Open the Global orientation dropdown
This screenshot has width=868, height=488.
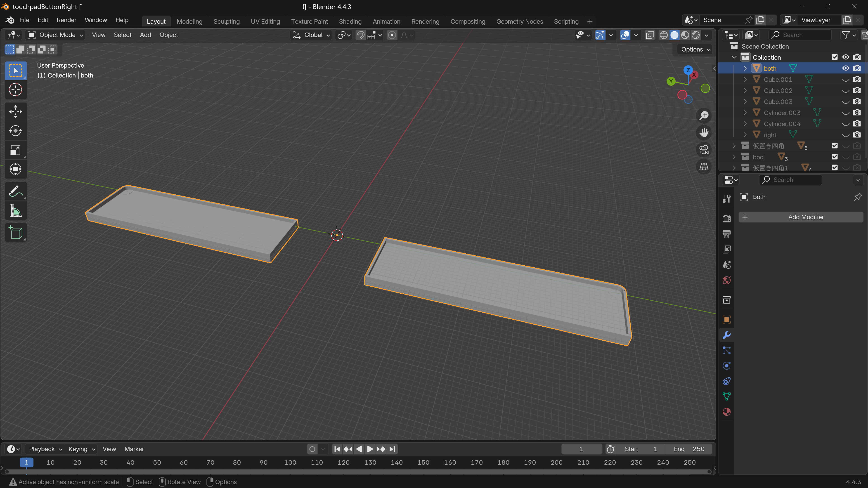coord(311,35)
